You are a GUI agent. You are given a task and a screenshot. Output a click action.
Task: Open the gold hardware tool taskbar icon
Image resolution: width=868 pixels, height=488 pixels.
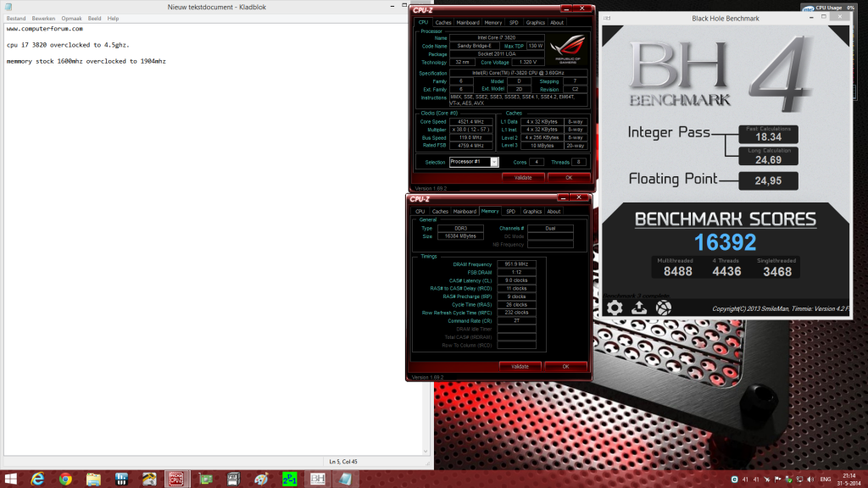[x=149, y=479]
